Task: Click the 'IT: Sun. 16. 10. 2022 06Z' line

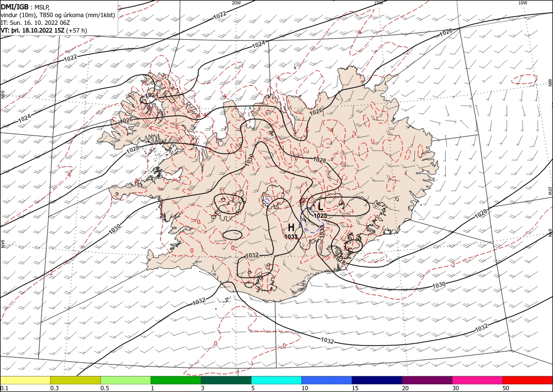Action: pyautogui.click(x=35, y=23)
